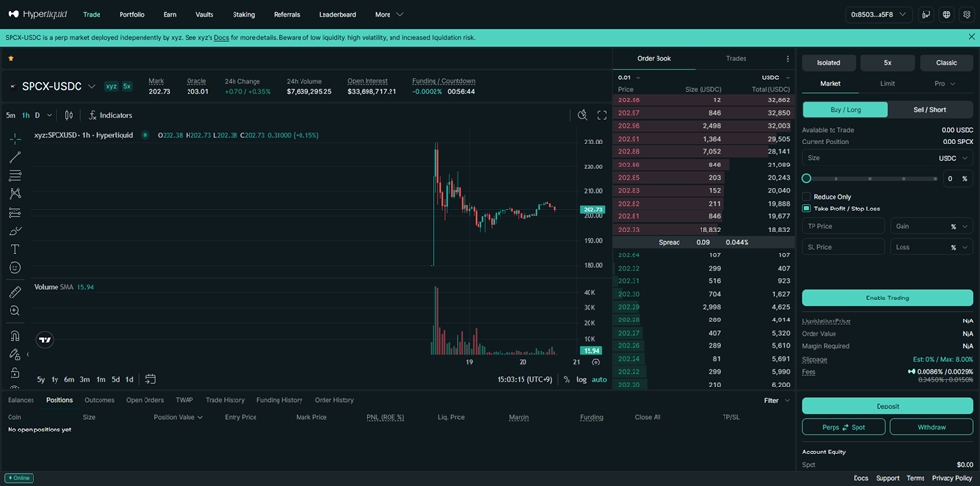Image resolution: width=980 pixels, height=486 pixels.
Task: Open the positions Filter dropdown
Action: tap(776, 400)
